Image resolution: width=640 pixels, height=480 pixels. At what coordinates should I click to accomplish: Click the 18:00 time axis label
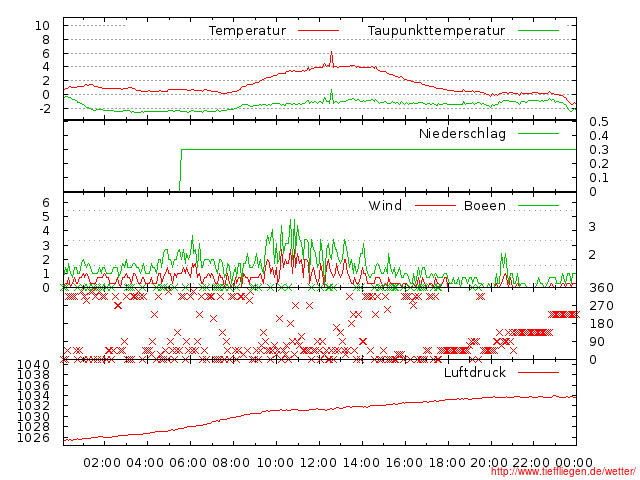[447, 463]
